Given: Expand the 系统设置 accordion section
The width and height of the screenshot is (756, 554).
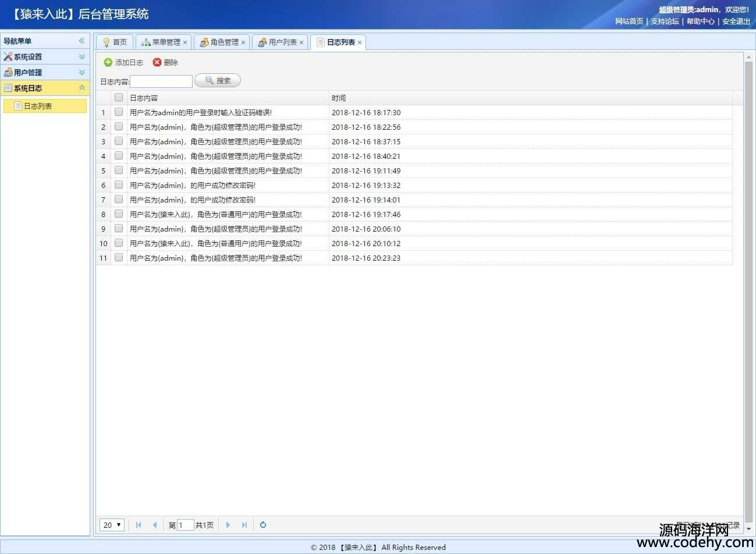Looking at the screenshot, I should [x=82, y=57].
